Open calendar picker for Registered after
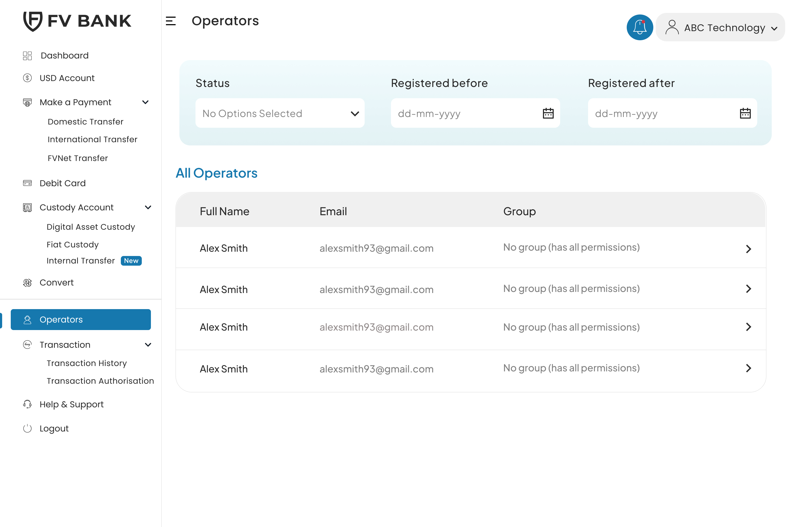 coord(745,113)
